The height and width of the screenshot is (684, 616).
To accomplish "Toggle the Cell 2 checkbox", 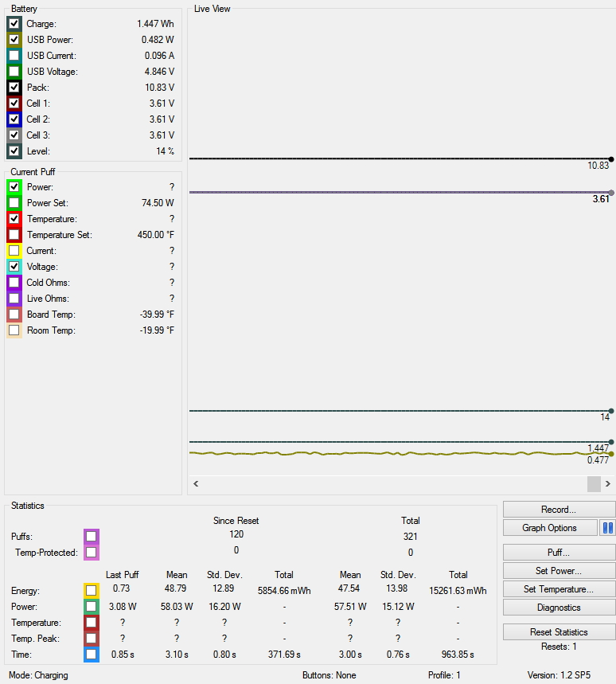I will (x=14, y=119).
